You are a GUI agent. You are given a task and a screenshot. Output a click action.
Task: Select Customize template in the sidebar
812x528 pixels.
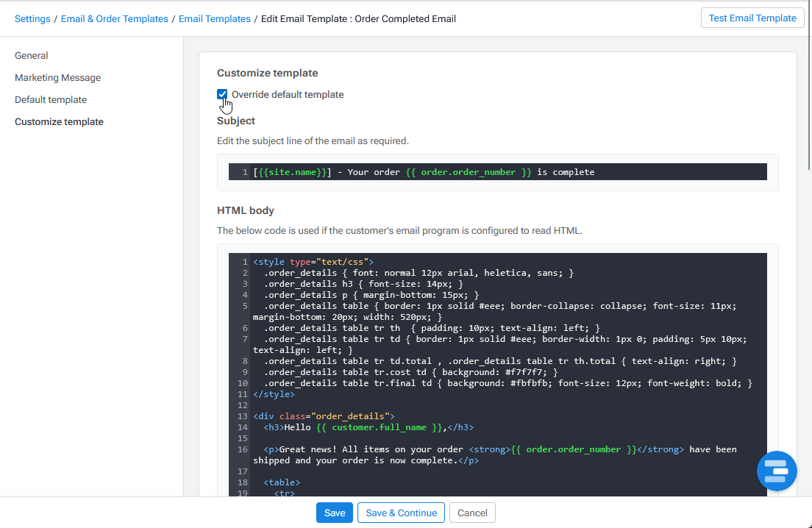point(59,121)
